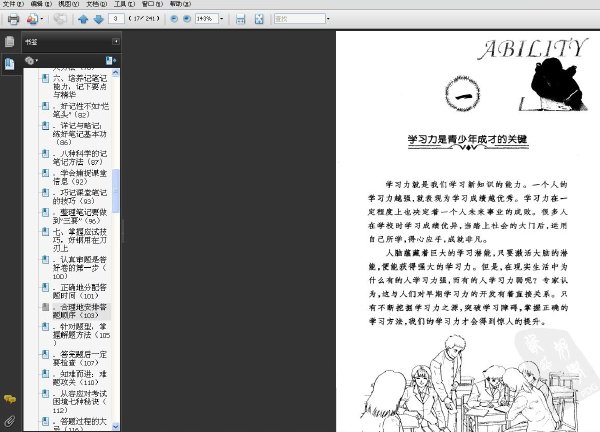This screenshot has width=600, height=432.
Task: Collapse the 书签 bookmarks panel
Action: pos(116,41)
